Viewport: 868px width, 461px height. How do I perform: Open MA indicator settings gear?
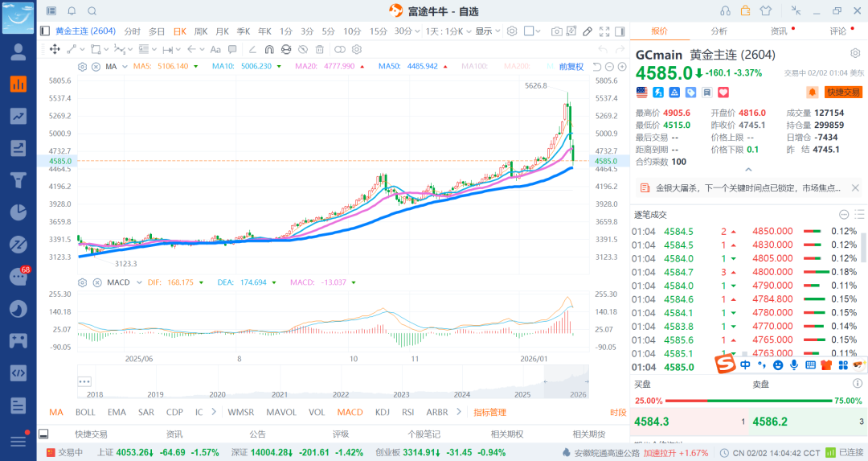(x=83, y=67)
